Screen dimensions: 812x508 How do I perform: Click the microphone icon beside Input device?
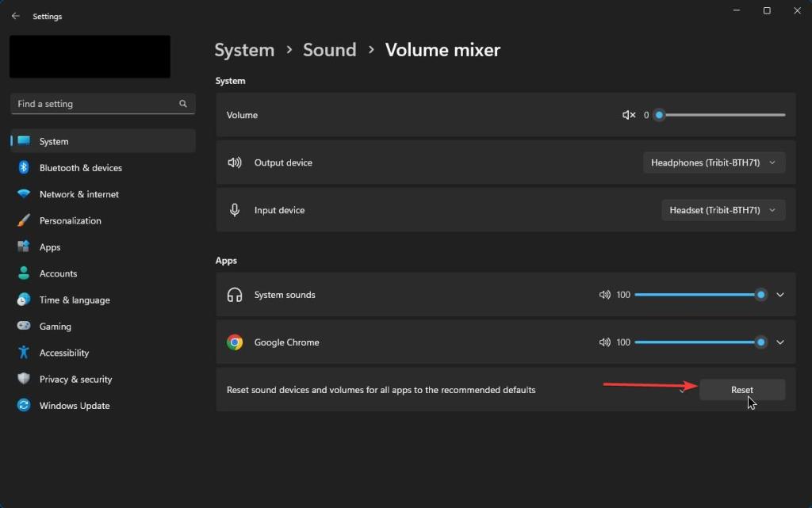point(235,209)
